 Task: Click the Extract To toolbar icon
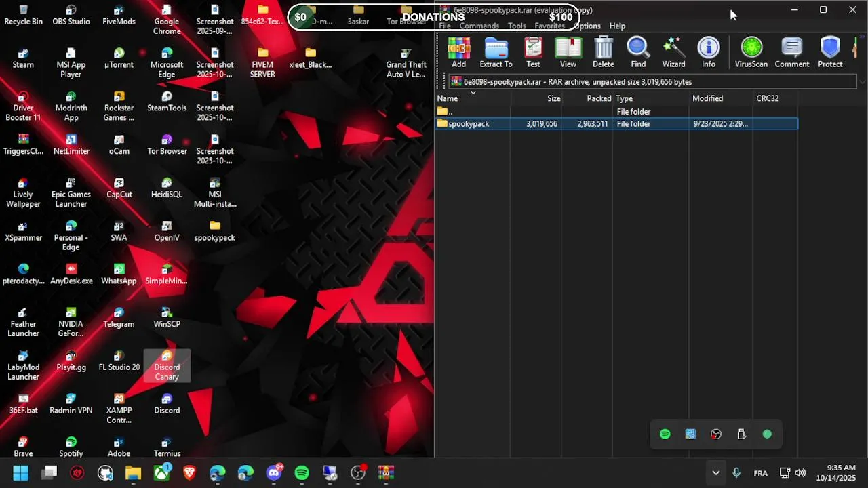coord(496,53)
